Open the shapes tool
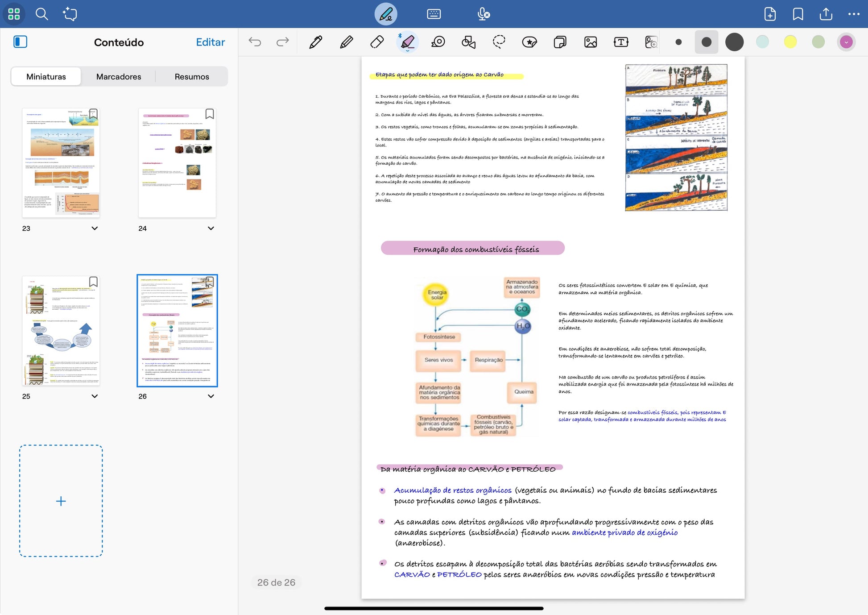 (x=468, y=42)
